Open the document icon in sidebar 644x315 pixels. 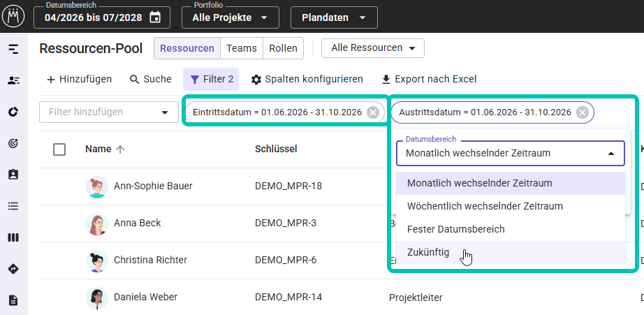pyautogui.click(x=13, y=300)
